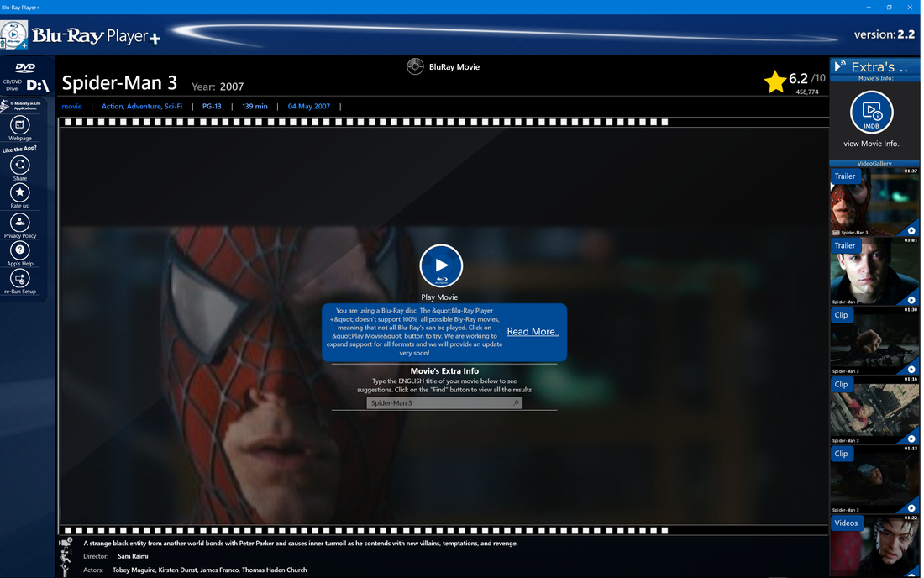Click the 'Action, Adventure, Sci-Fi' genre link
Viewport: 924px width, 578px height.
click(142, 107)
